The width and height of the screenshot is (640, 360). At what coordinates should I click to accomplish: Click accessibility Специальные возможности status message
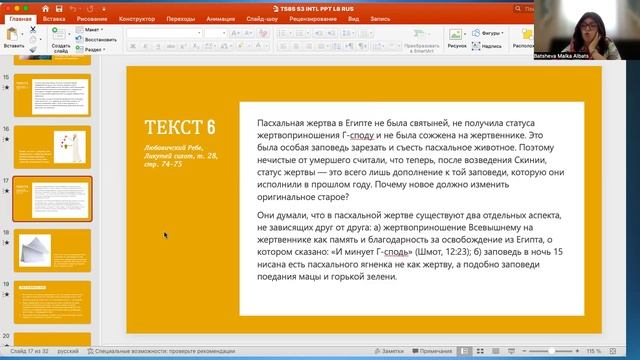pyautogui.click(x=162, y=351)
